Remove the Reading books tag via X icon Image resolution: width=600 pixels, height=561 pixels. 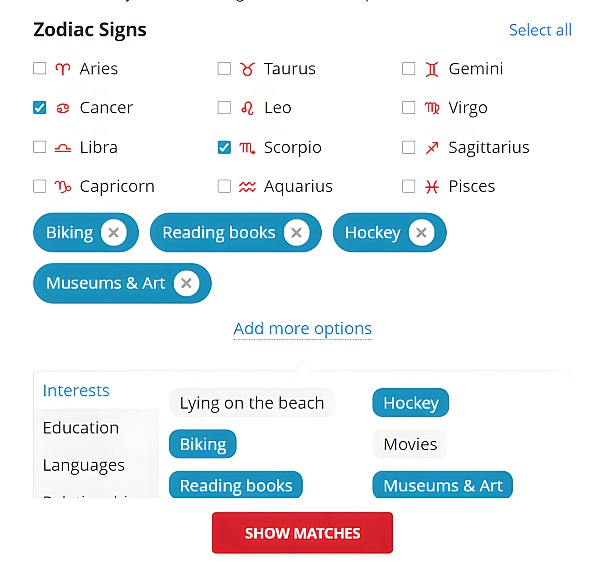pos(296,233)
